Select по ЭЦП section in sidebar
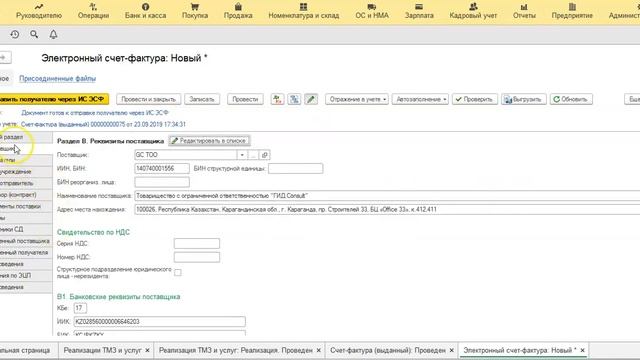The image size is (640, 360). click(26, 276)
